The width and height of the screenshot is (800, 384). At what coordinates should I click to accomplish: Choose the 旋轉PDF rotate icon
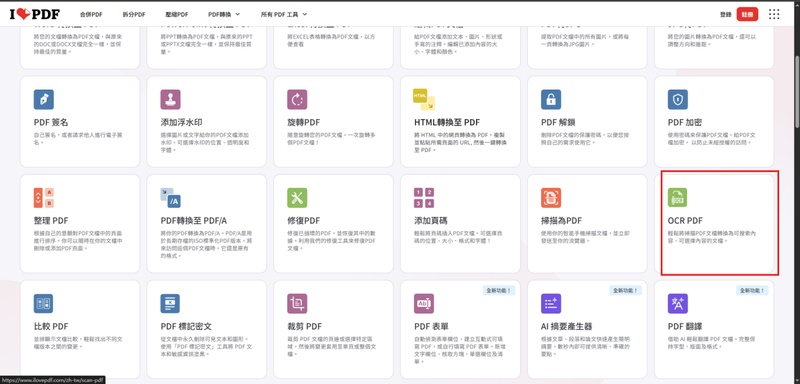coord(297,99)
